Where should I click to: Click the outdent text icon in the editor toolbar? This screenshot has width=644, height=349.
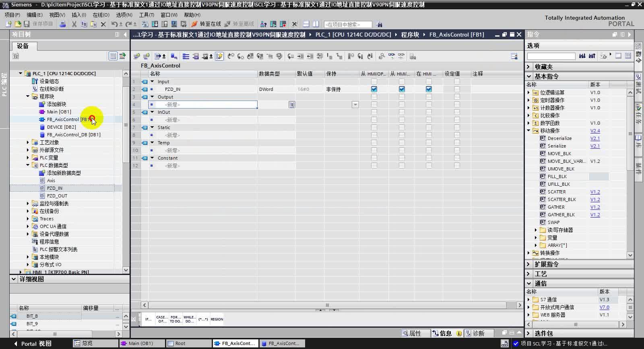[x=310, y=56]
